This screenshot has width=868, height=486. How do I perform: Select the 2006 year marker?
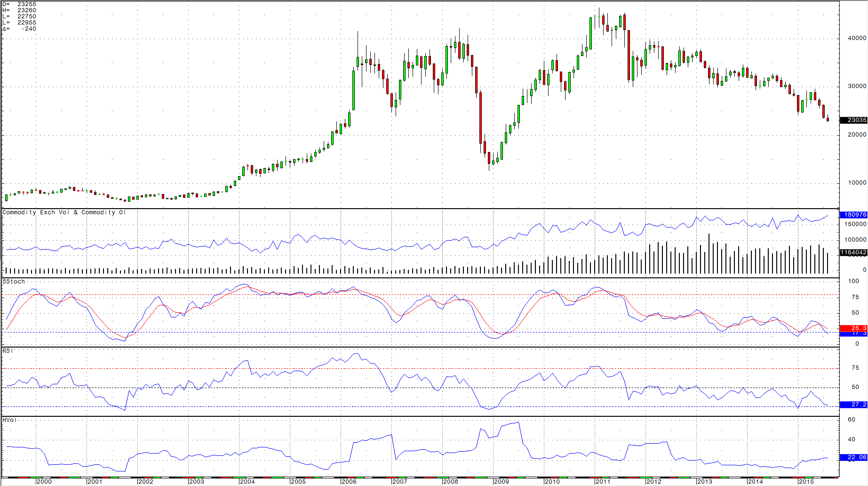(x=349, y=482)
